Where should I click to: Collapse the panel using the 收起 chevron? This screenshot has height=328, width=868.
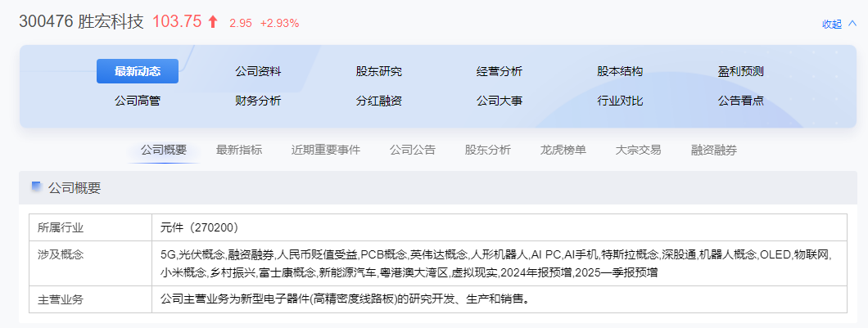pos(852,24)
